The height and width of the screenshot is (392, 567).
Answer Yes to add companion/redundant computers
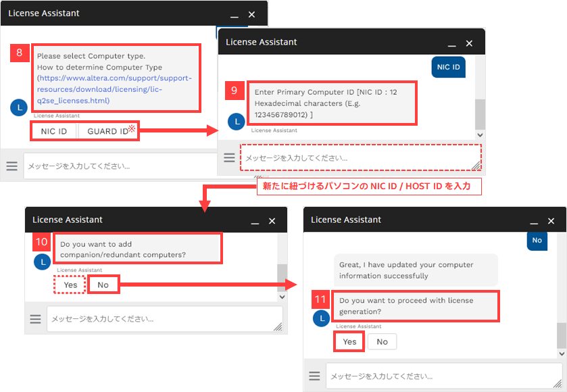70,285
